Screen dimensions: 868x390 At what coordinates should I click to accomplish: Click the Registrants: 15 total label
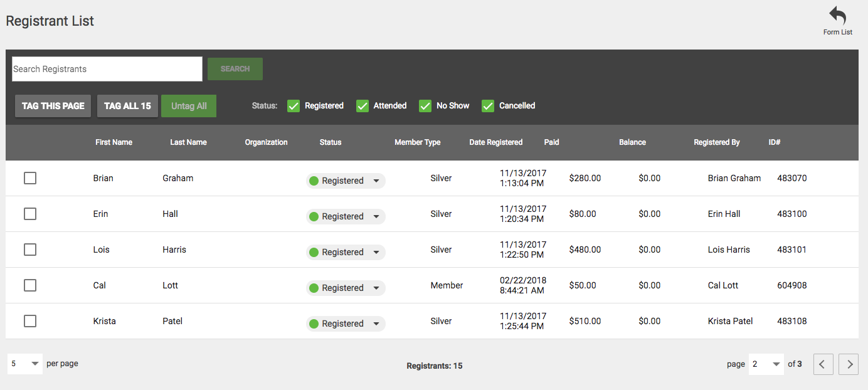(x=435, y=366)
